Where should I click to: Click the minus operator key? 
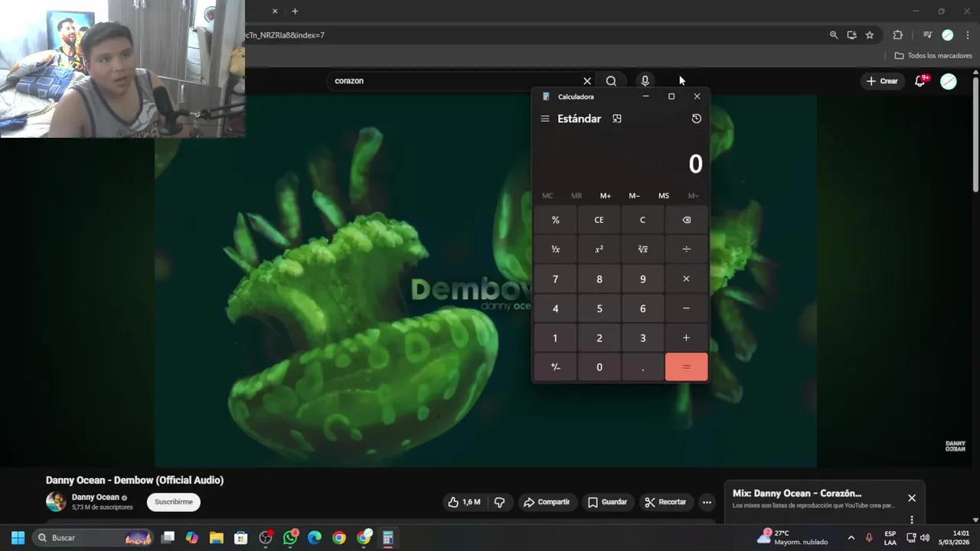686,308
